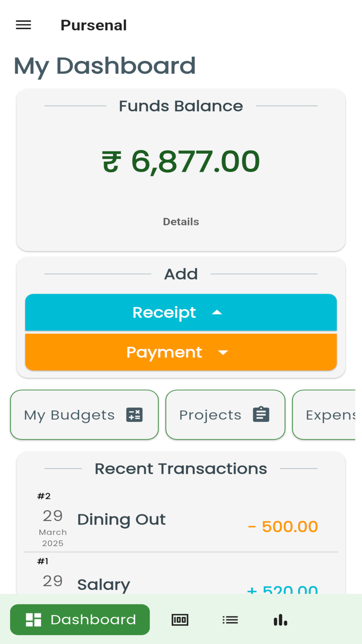Open the Projects chip
This screenshot has width=362, height=644.
click(x=225, y=415)
